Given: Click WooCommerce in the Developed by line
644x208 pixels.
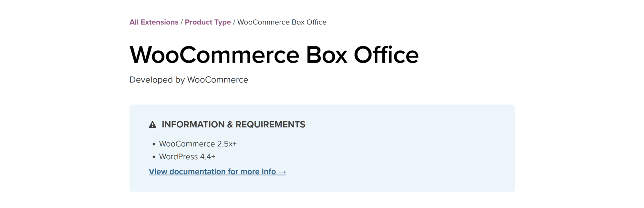Looking at the screenshot, I should (217, 80).
